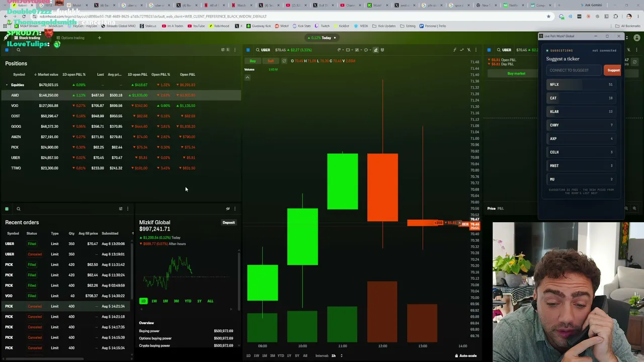The image size is (644, 362).
Task: Select the TTWO position row
Action: point(121,168)
